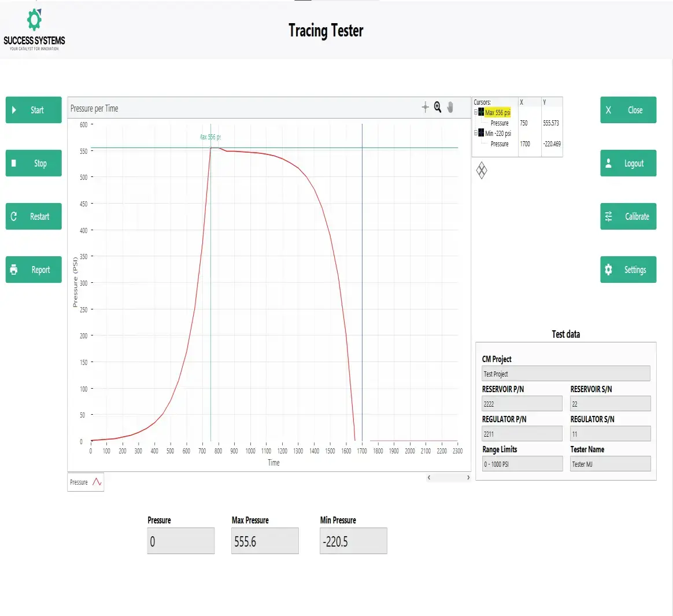Open the Calibrate screen
673x616 pixels.
click(x=628, y=216)
